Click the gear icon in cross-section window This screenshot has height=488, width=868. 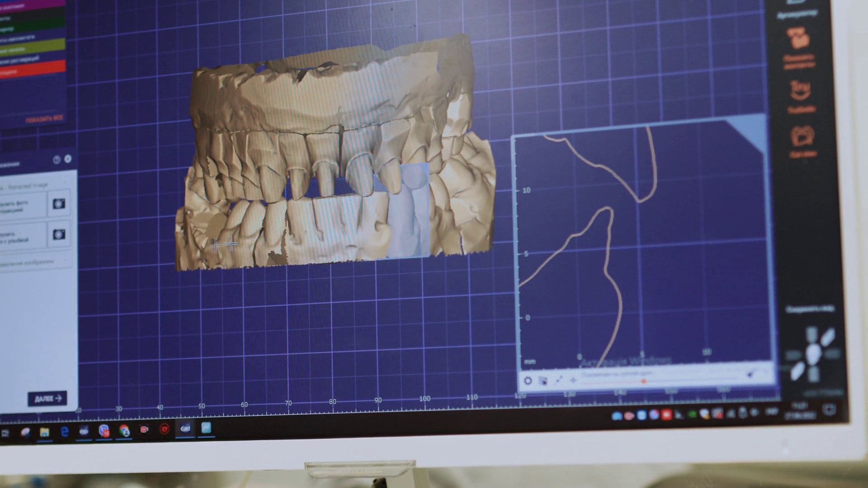(528, 381)
